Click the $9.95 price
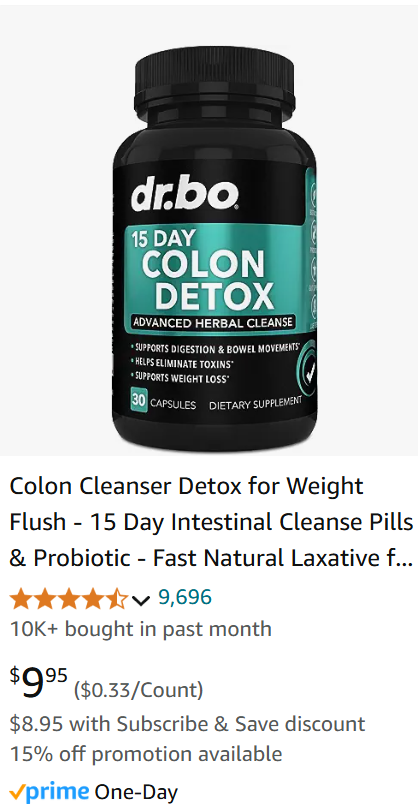418x810 pixels. [39, 682]
